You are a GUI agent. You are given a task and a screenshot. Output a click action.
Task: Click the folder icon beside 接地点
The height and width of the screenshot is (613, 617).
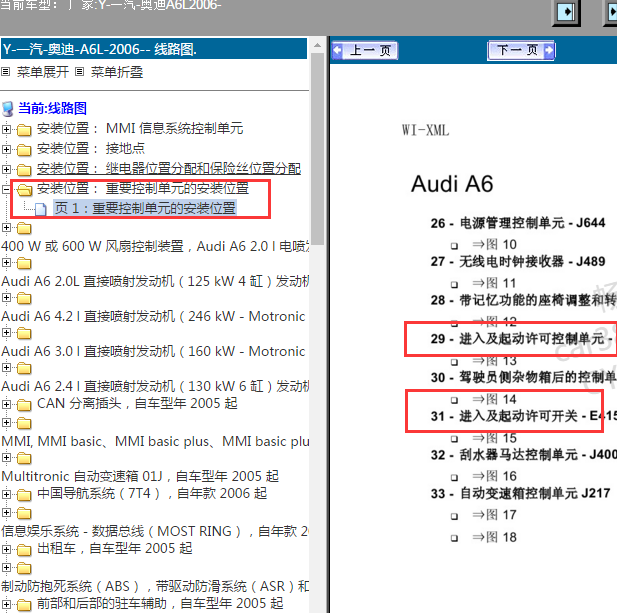point(24,150)
